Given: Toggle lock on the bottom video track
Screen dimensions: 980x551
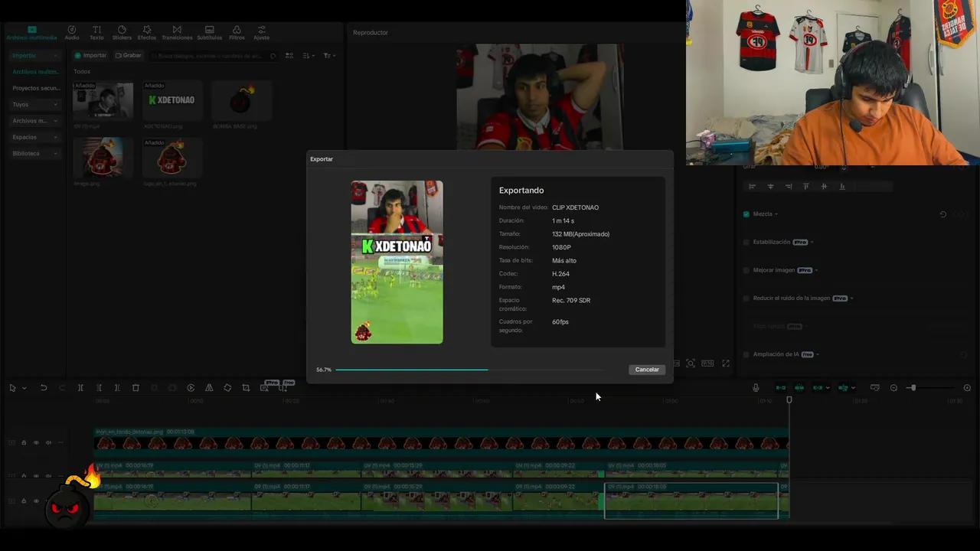Looking at the screenshot, I should [24, 501].
